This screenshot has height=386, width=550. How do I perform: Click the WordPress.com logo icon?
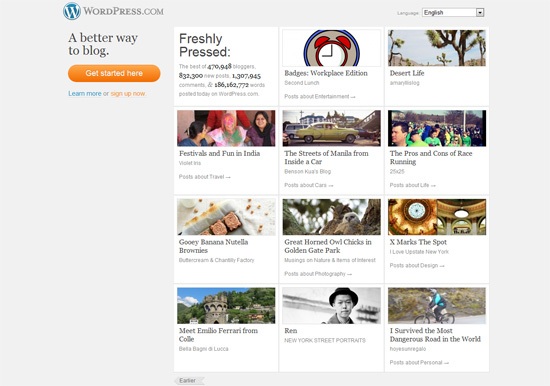click(x=72, y=11)
